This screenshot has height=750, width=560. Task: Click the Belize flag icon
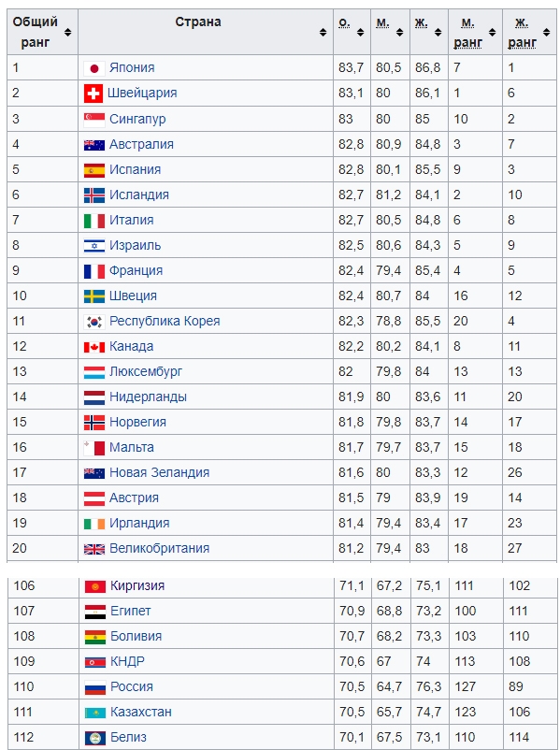(x=95, y=738)
